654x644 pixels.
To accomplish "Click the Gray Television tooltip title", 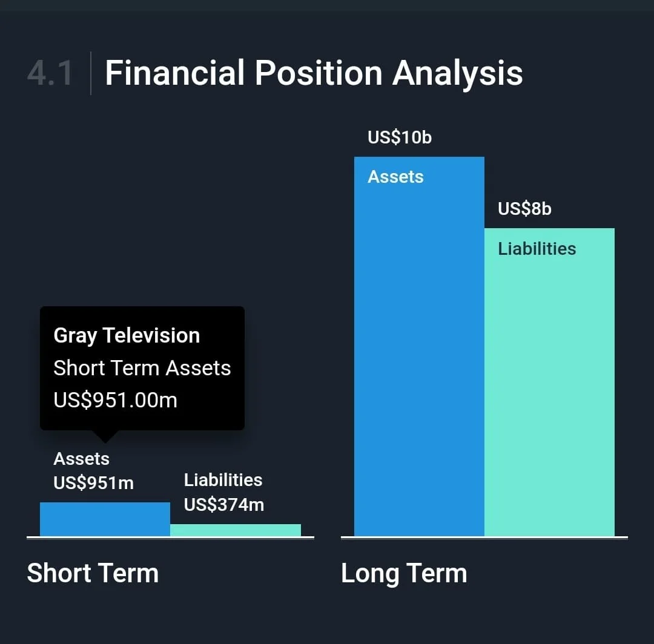I will point(127,335).
